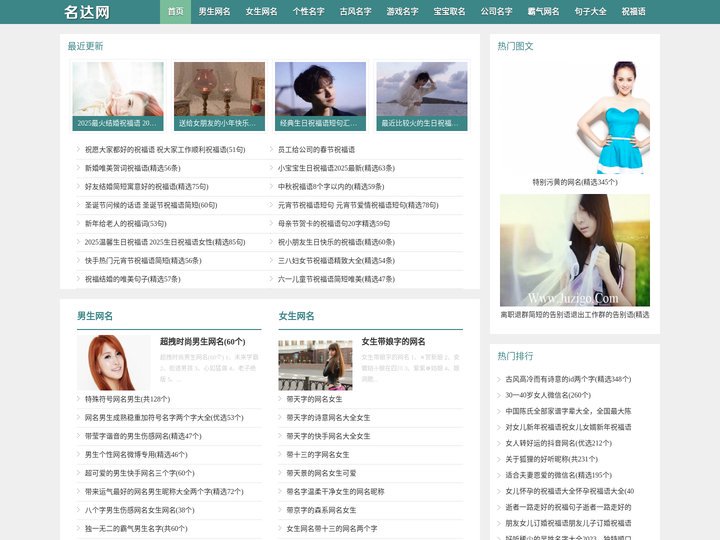
Task: Go to 个性名字 in the navbar
Action: coord(309,11)
